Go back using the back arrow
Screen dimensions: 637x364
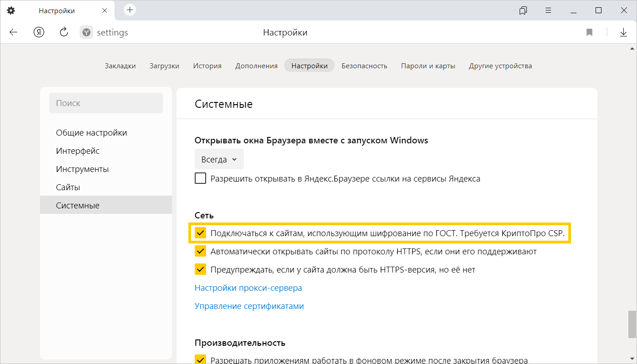click(x=13, y=32)
